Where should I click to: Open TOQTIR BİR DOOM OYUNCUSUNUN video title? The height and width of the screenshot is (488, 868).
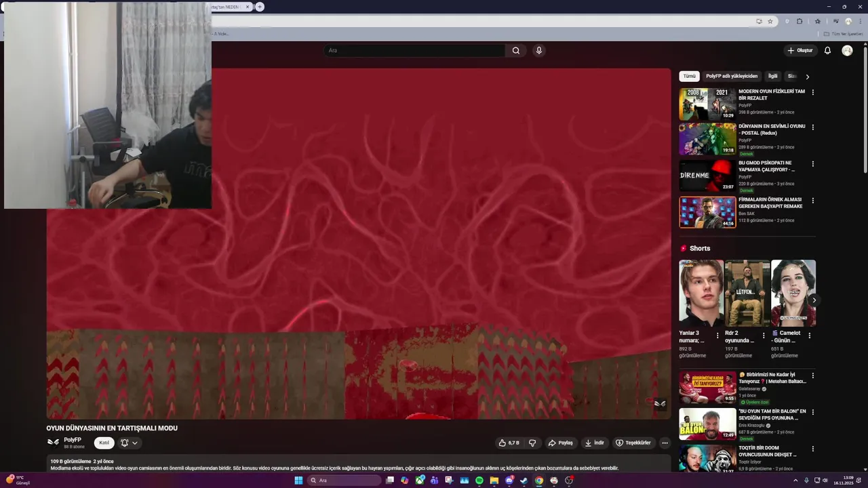point(768,451)
